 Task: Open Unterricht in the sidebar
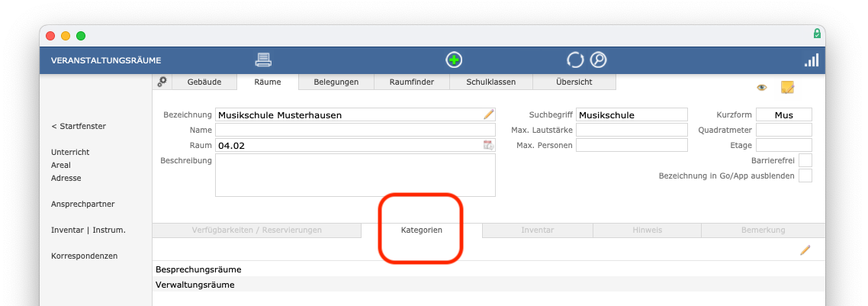[70, 152]
